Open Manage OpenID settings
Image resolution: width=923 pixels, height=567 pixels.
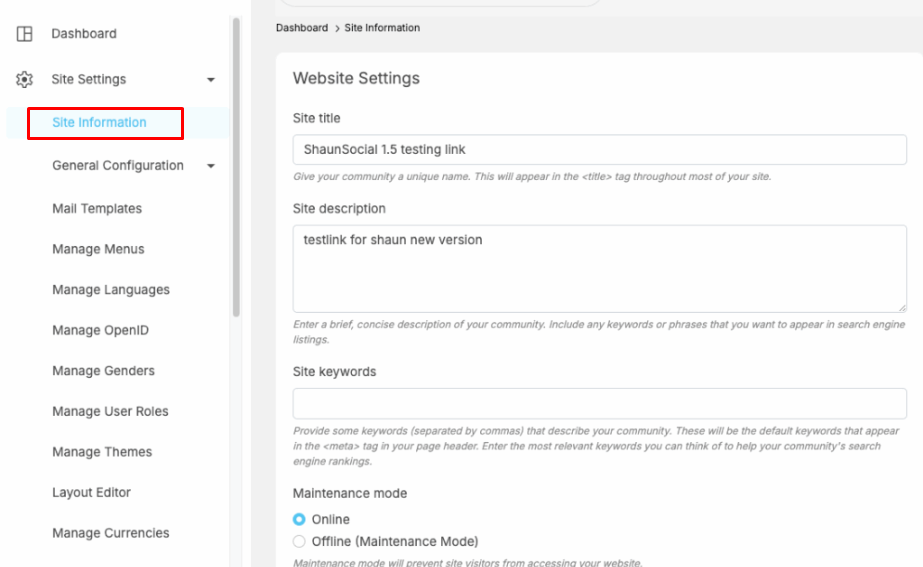tap(100, 331)
